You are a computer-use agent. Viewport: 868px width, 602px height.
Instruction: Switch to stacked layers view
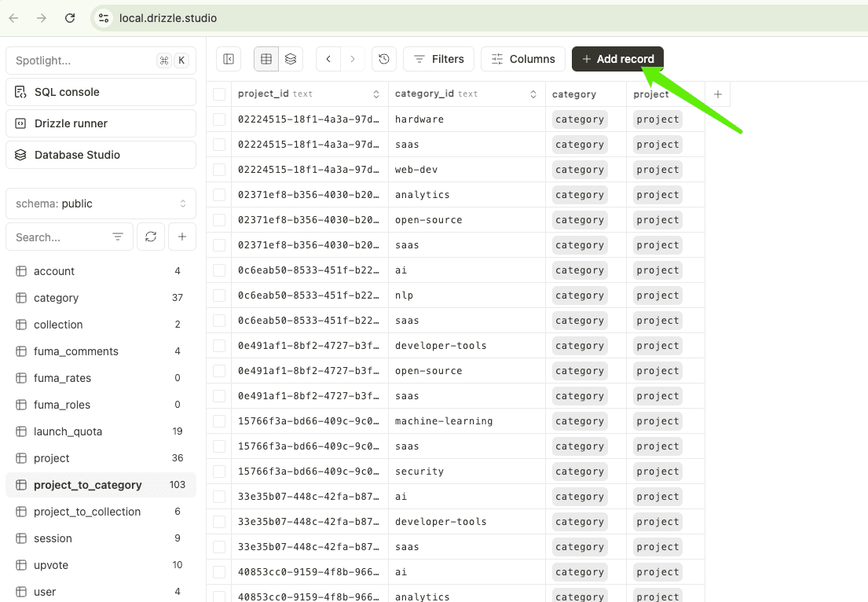291,59
